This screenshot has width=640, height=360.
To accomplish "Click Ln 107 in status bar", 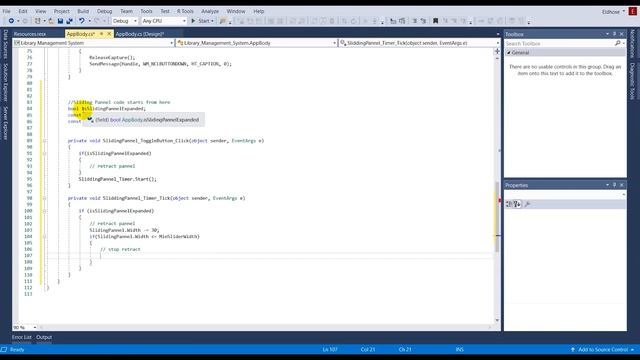I will pyautogui.click(x=330, y=349).
